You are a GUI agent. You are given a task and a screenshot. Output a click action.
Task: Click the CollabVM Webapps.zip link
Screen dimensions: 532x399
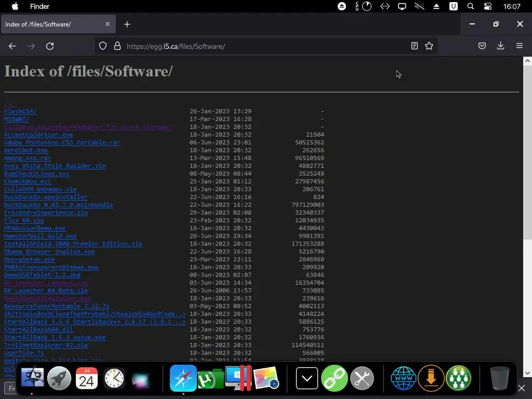click(41, 189)
